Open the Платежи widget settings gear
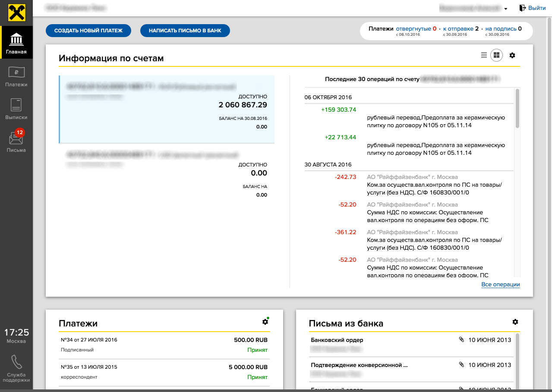This screenshot has height=392, width=552. point(265,322)
